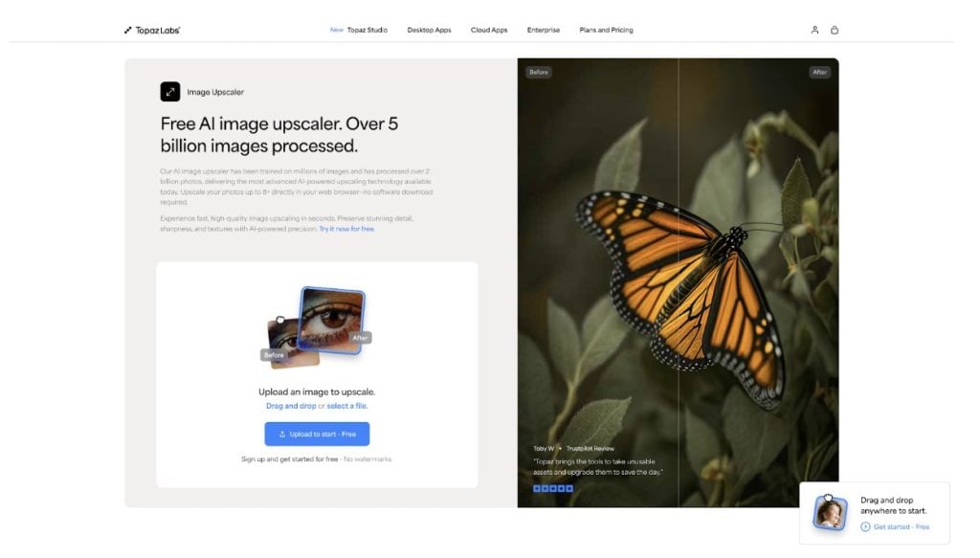Image resolution: width=980 pixels, height=558 pixels.
Task: Click the Upload to start - Free button
Action: tap(317, 435)
